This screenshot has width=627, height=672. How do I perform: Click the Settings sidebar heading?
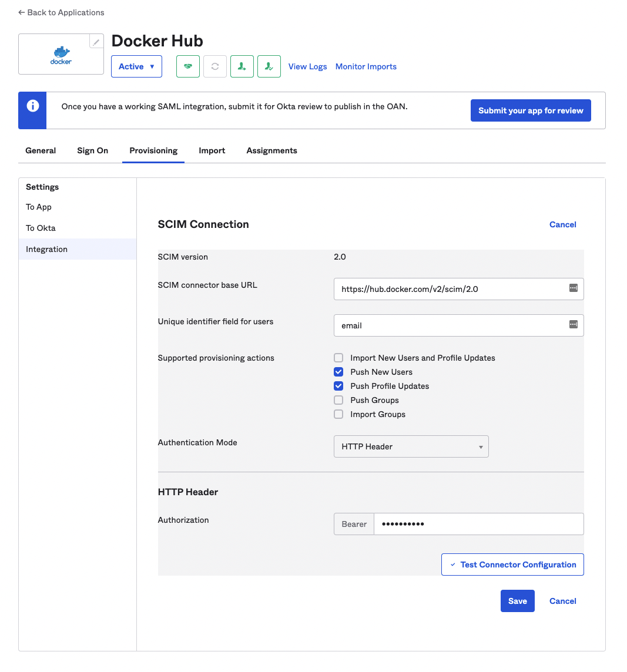click(42, 187)
